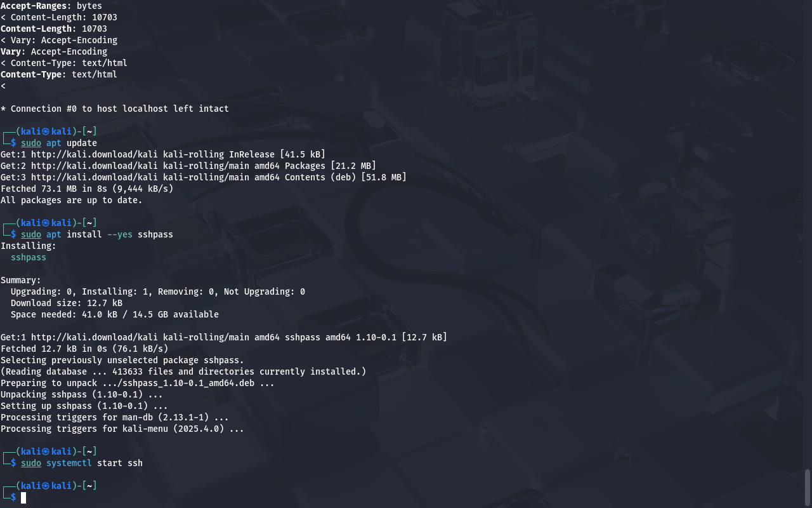Viewport: 812px width, 508px height.
Task: Click the Kali symbol in the prompt above 'sudo systemctl start ssh'
Action: [x=46, y=451]
